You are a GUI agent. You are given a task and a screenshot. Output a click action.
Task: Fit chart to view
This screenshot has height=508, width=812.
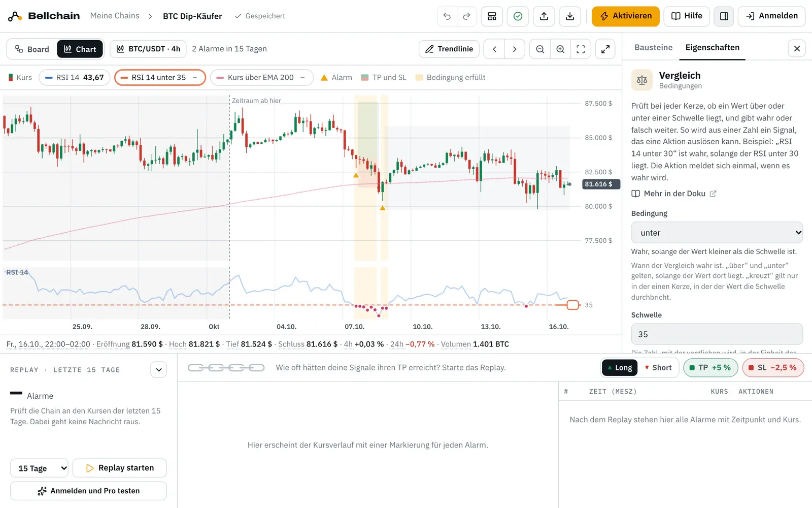pos(581,49)
